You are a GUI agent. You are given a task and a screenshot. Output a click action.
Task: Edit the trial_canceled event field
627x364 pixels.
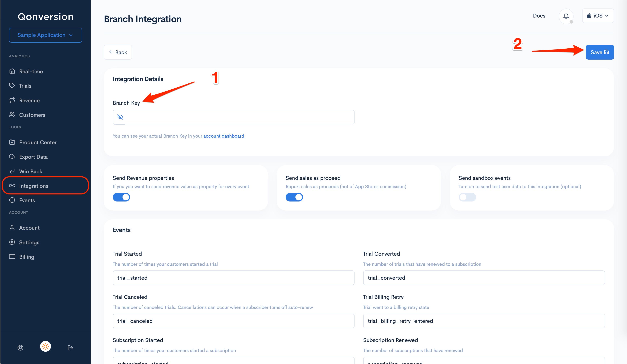point(233,321)
